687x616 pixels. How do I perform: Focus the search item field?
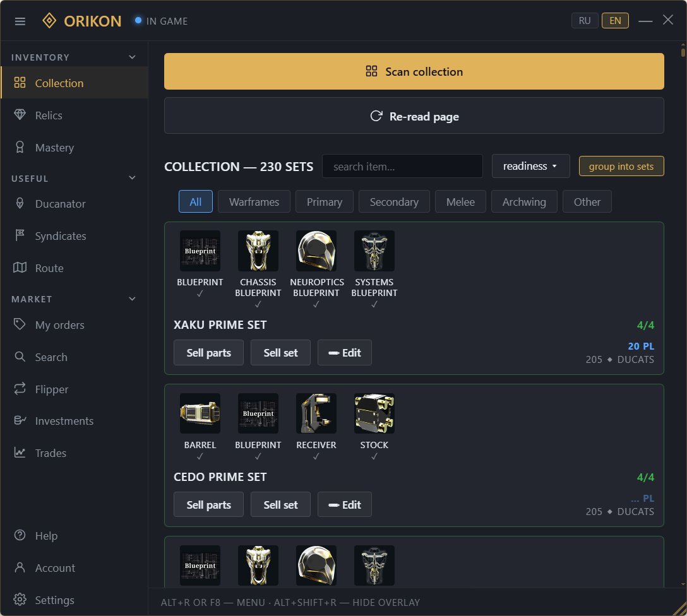tap(403, 166)
